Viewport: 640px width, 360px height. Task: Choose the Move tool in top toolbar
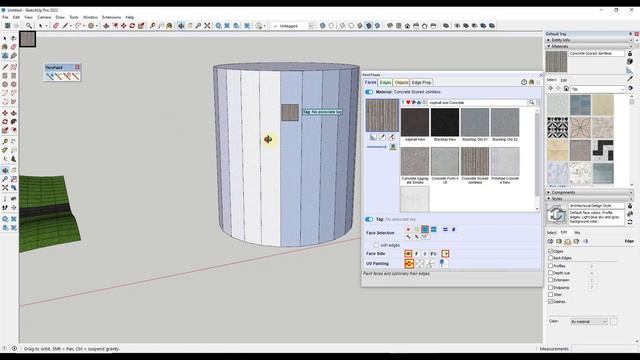pos(123,25)
